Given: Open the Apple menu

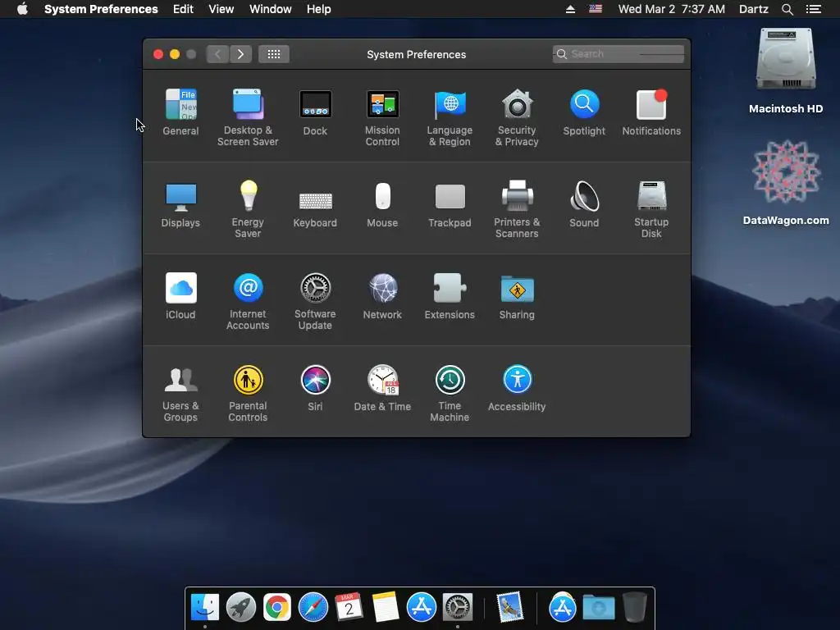Looking at the screenshot, I should 22,9.
